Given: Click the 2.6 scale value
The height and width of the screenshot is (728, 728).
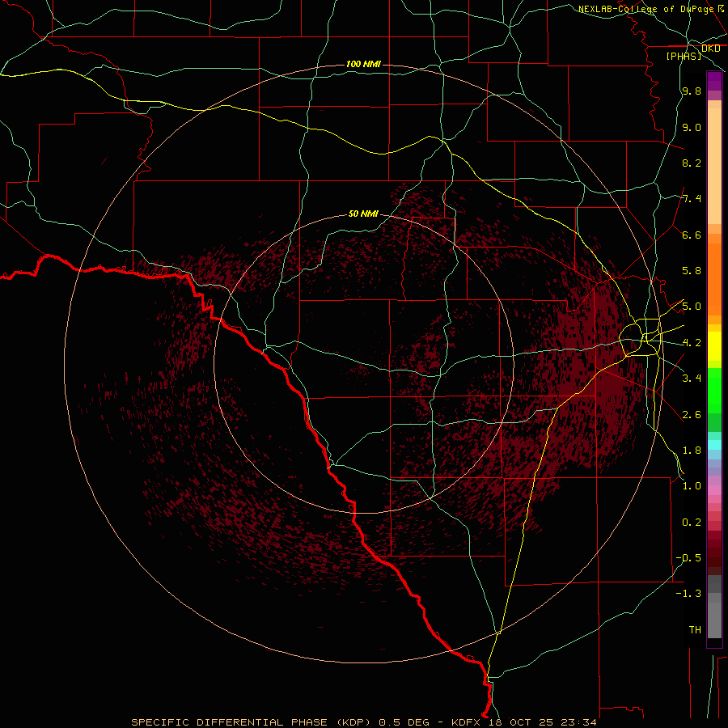Looking at the screenshot, I should [x=692, y=415].
